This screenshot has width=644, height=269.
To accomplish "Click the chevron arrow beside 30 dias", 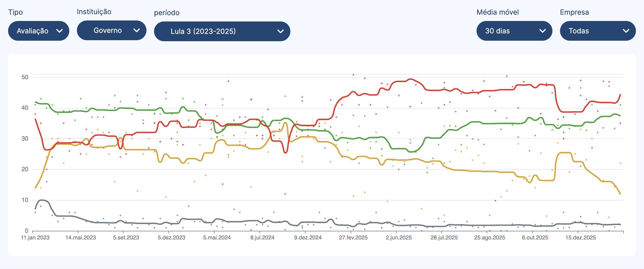I will (x=542, y=31).
